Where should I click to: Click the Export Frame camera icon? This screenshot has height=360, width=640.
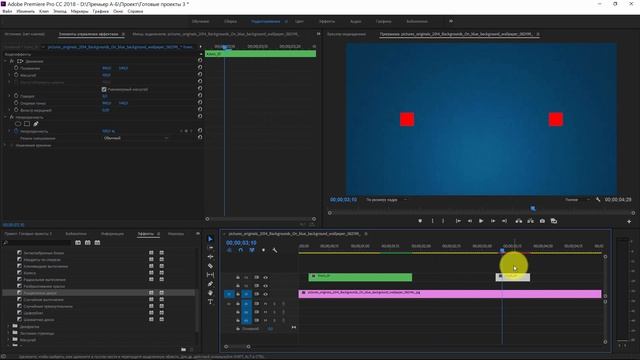pyautogui.click(x=542, y=221)
